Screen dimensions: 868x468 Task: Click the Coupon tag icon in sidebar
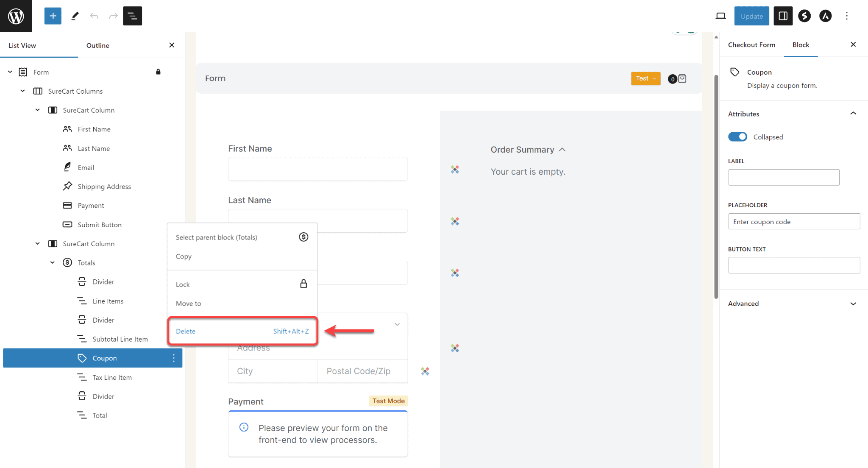(735, 72)
